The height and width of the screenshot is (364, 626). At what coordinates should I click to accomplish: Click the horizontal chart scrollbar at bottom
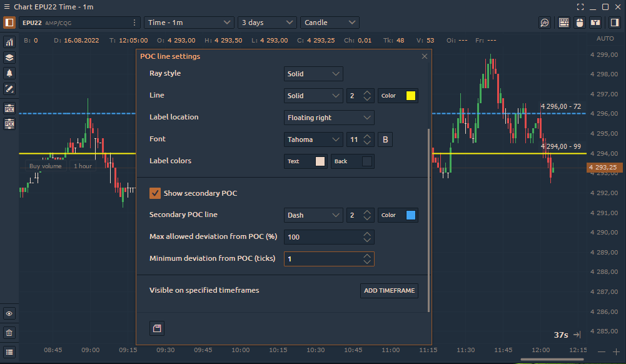(x=552, y=360)
